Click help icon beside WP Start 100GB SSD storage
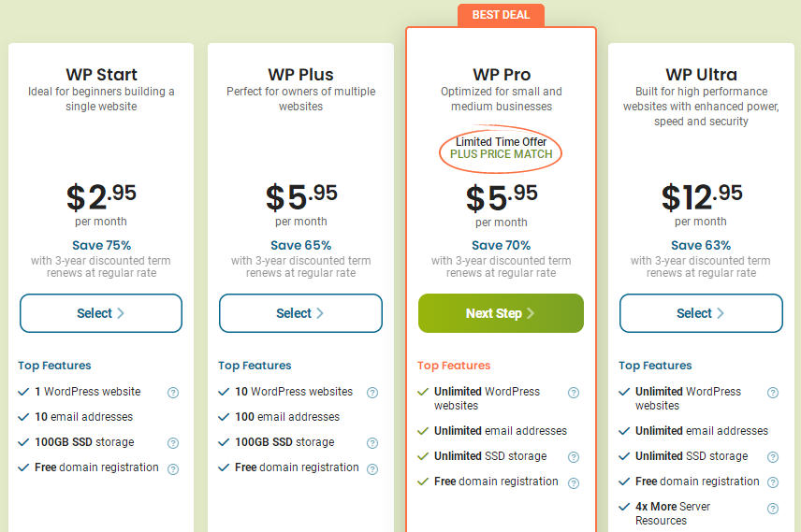801x532 pixels. 173,443
